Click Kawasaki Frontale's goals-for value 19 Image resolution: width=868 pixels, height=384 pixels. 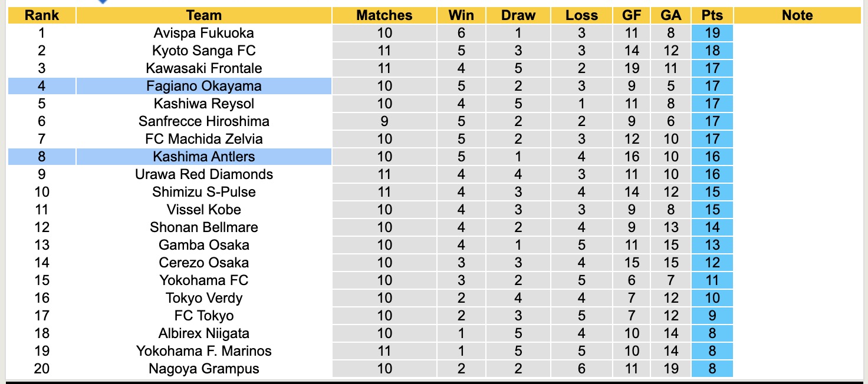pos(632,68)
